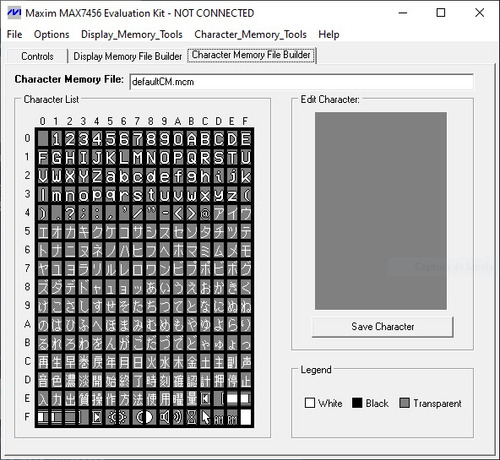Switch to the Controls tab
The width and height of the screenshot is (500, 460).
click(x=37, y=56)
